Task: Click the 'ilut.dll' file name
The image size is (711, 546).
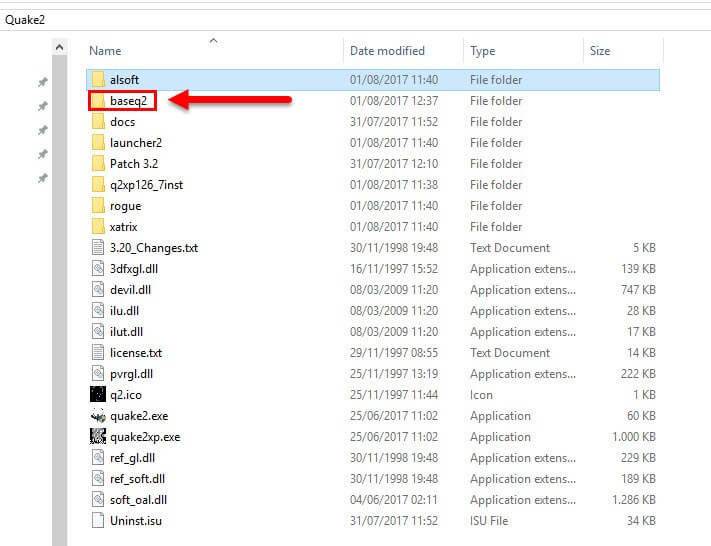Action: 126,332
